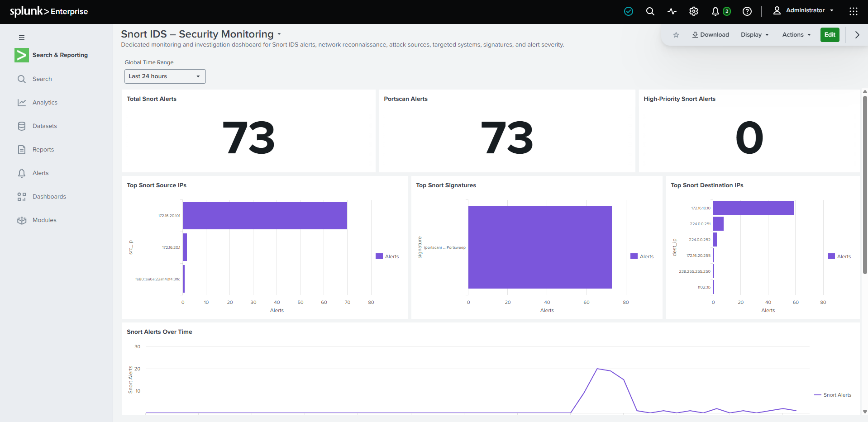This screenshot has height=422, width=868.
Task: Toggle Alerts legend in Top Snort Source IPs
Action: (x=387, y=256)
